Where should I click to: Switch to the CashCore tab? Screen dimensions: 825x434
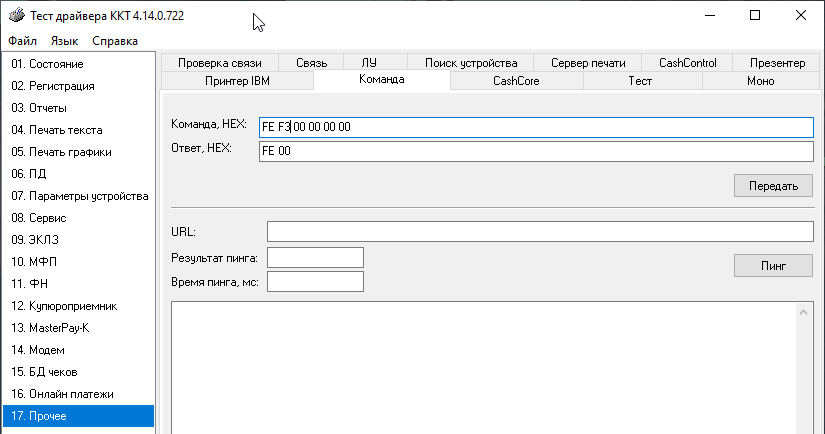(x=516, y=81)
